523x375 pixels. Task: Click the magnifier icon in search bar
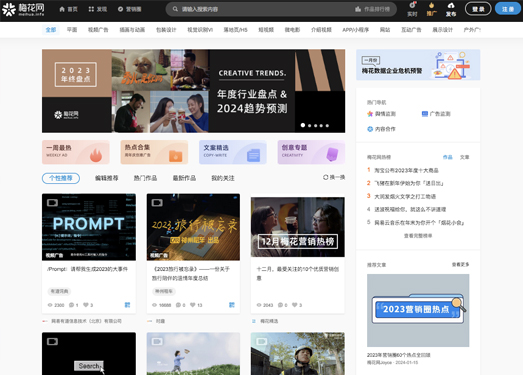coord(175,9)
